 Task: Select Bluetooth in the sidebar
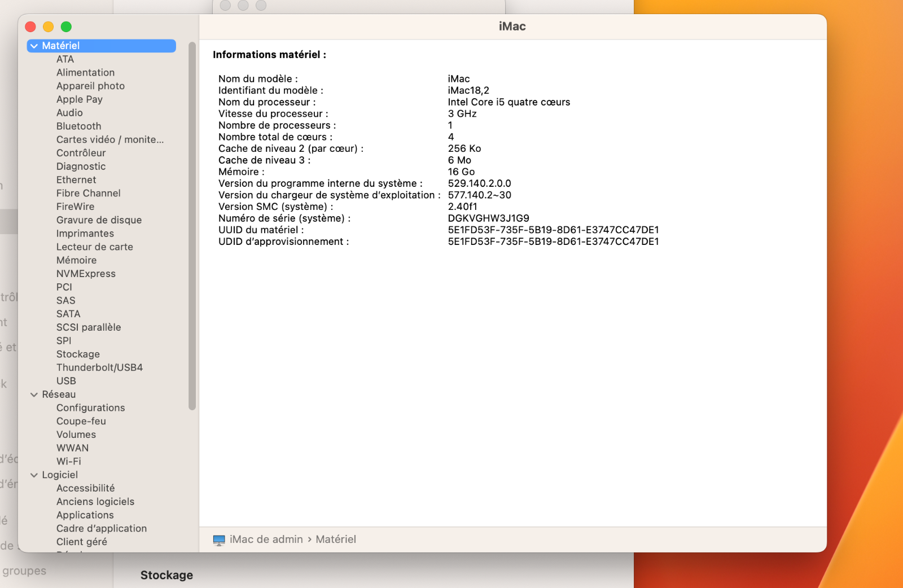tap(79, 126)
